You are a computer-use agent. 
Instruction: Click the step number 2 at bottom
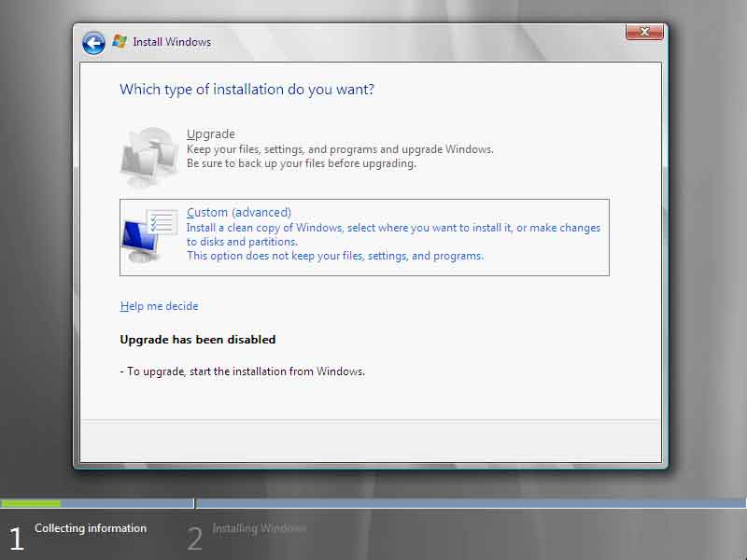pos(194,539)
